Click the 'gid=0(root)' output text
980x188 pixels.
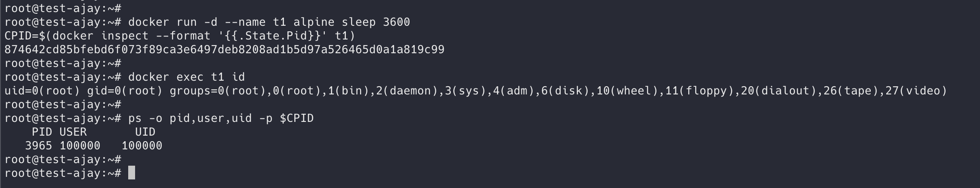point(125,91)
